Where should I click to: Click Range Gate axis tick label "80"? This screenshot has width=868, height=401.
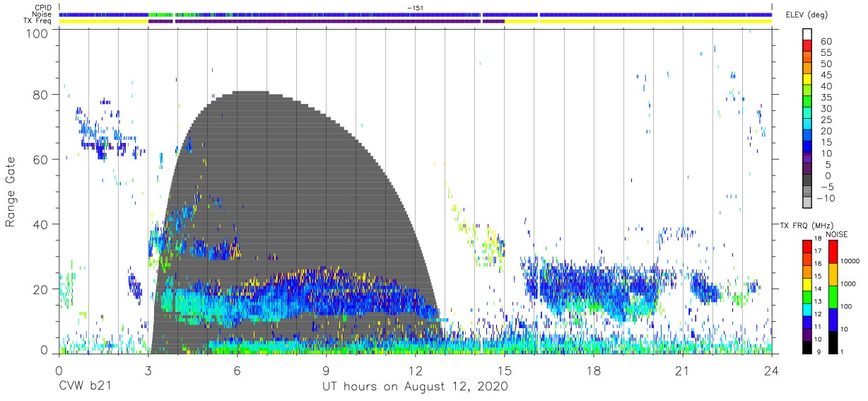[x=42, y=95]
